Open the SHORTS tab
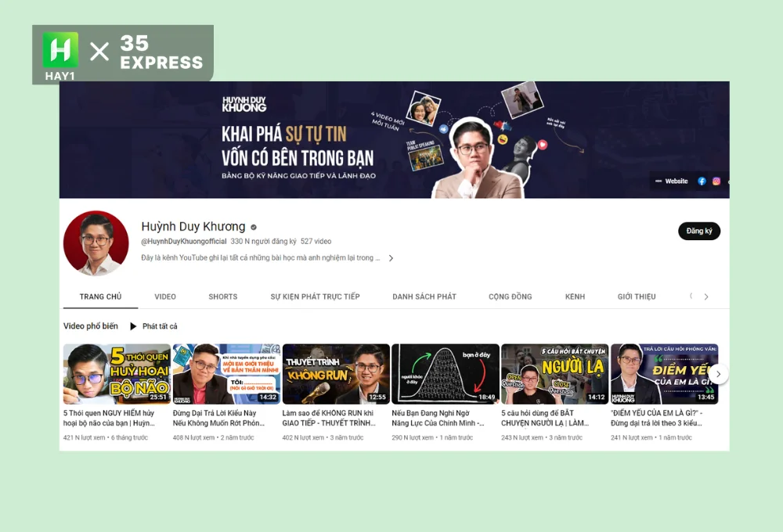This screenshot has height=532, width=783. (222, 297)
